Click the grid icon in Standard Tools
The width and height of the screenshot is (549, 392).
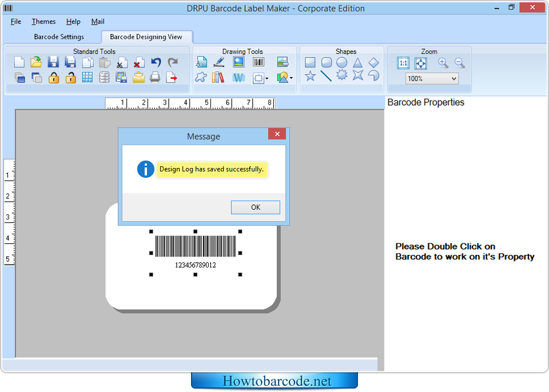pos(87,77)
